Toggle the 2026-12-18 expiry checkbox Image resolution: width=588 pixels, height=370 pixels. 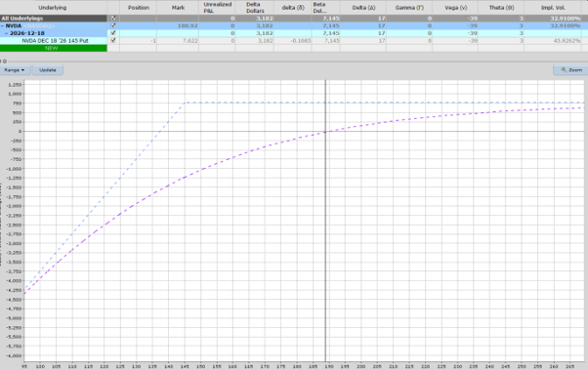tap(113, 33)
